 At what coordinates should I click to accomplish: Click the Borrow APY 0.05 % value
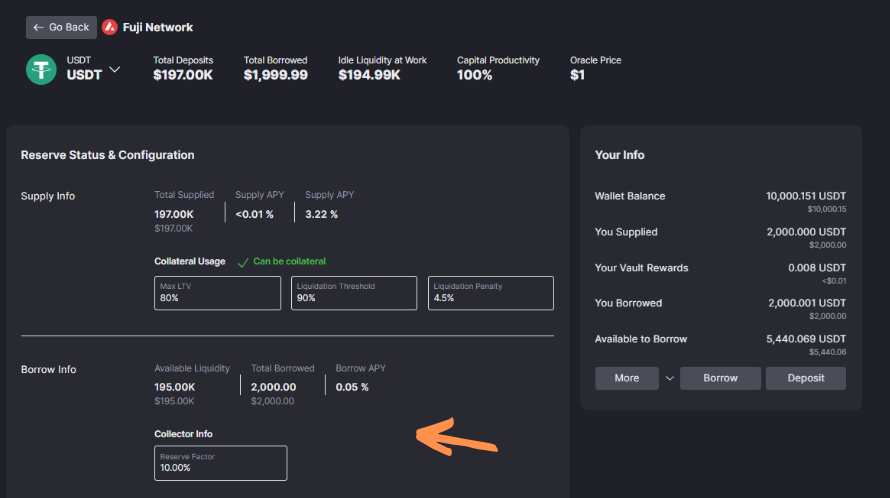click(x=352, y=387)
